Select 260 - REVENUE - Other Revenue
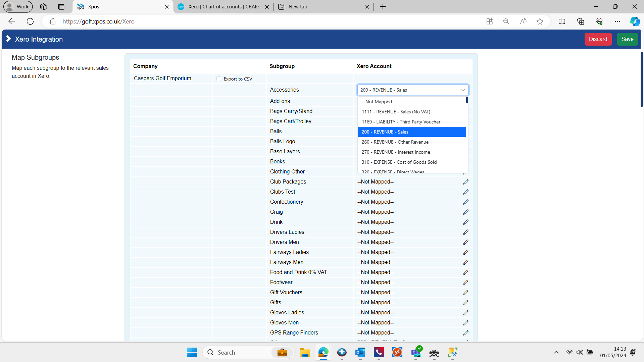 (412, 142)
